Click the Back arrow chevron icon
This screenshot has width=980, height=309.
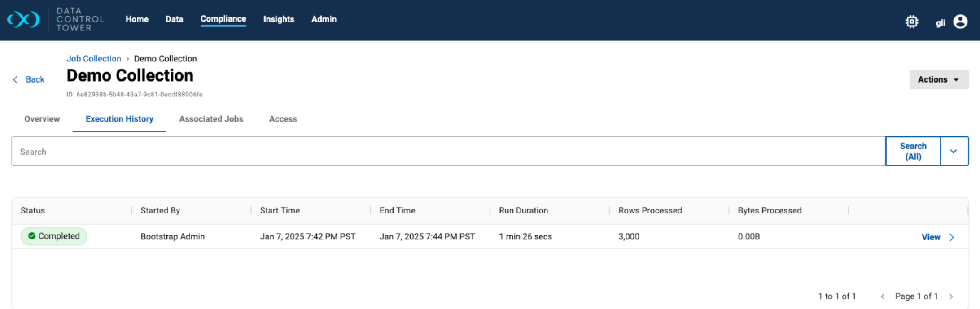pyautogui.click(x=16, y=79)
